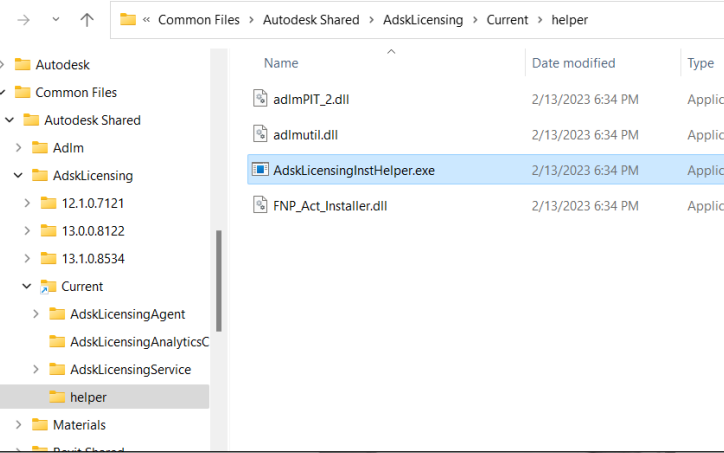Select AdskLicensingInstHelper.exe application icon
The image size is (724, 453).
260,169
